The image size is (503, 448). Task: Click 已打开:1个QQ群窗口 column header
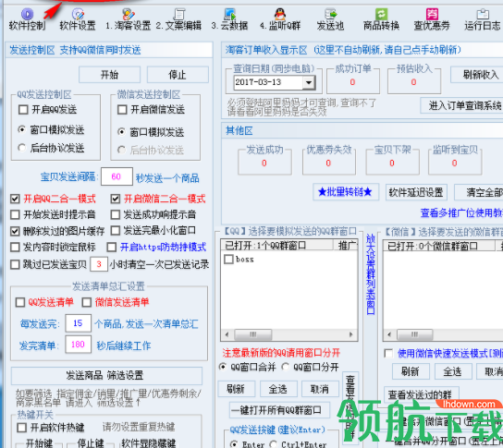tap(277, 246)
